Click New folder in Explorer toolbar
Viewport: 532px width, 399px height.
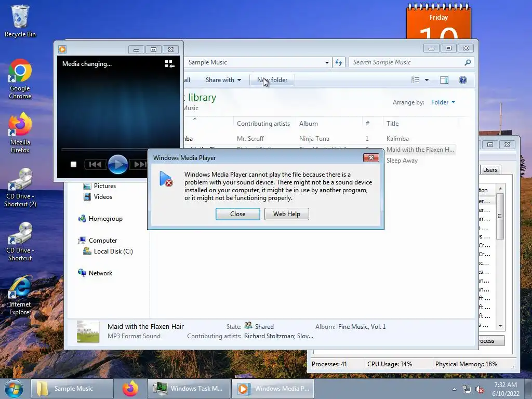(272, 80)
